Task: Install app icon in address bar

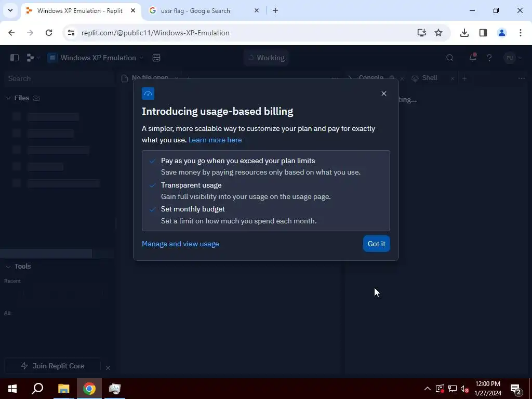Action: [x=421, y=33]
